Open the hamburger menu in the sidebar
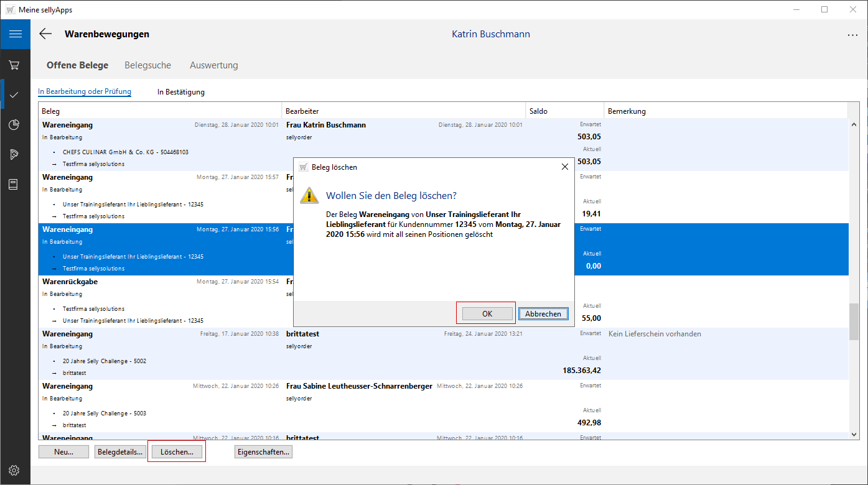Viewport: 868px width, 485px height. pyautogui.click(x=15, y=34)
